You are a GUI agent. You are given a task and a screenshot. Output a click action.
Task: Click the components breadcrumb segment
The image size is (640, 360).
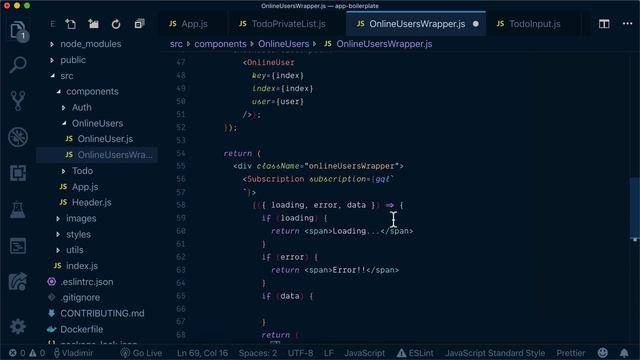coord(220,44)
